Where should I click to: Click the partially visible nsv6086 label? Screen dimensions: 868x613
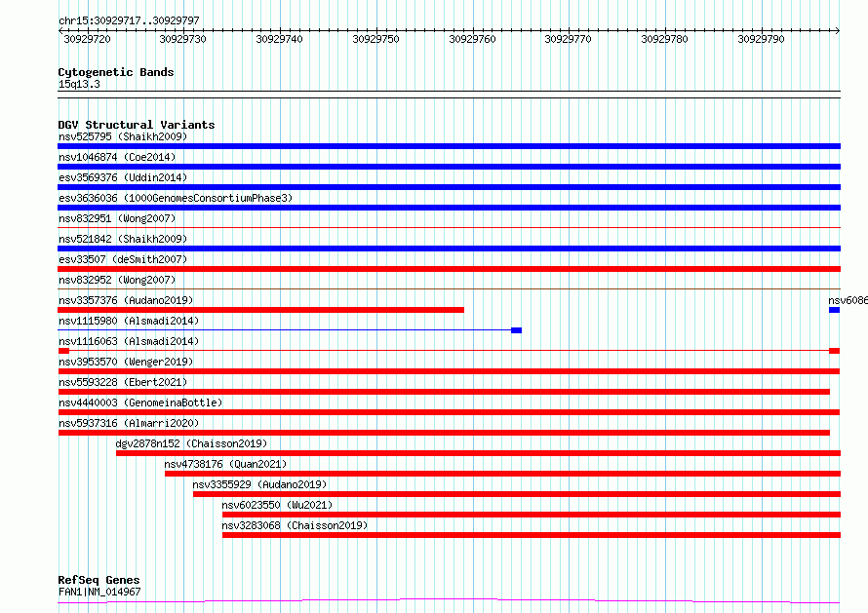click(848, 300)
